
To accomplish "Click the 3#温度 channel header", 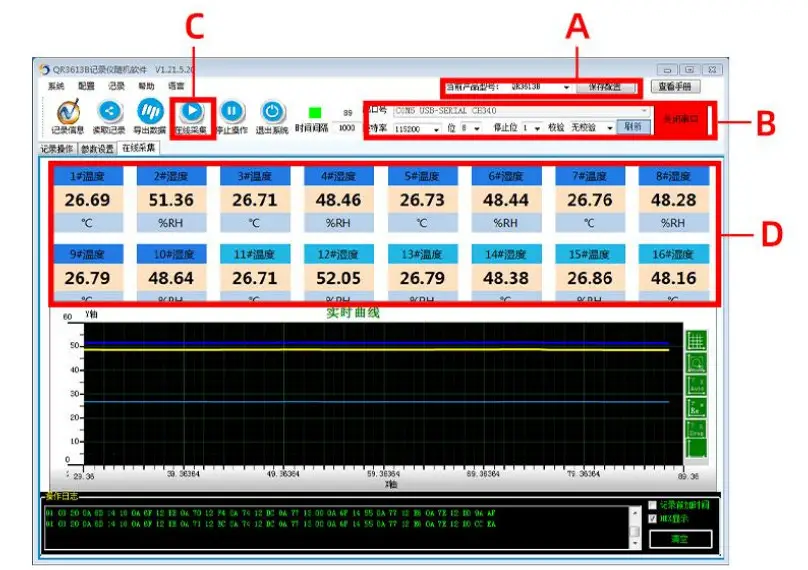I will (x=255, y=176).
